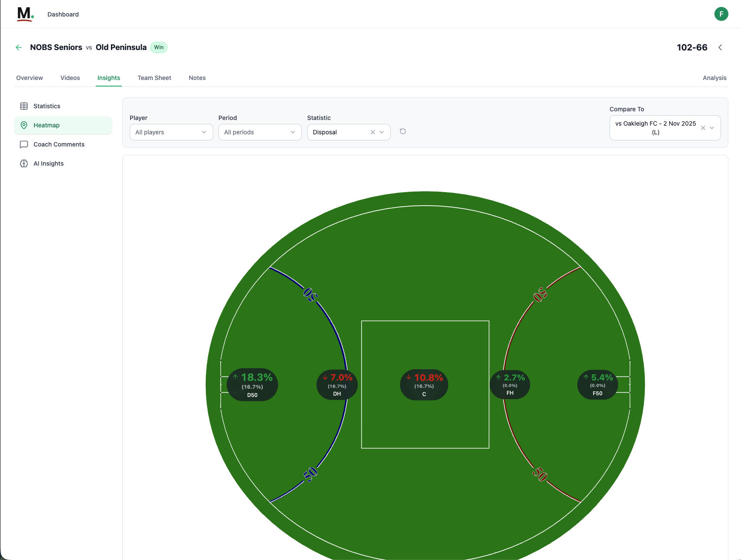Open AI Insights in the sidebar

(48, 163)
